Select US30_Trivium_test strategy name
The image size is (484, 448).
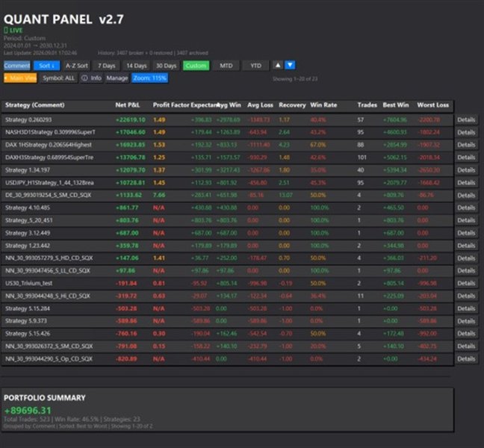pyautogui.click(x=28, y=283)
